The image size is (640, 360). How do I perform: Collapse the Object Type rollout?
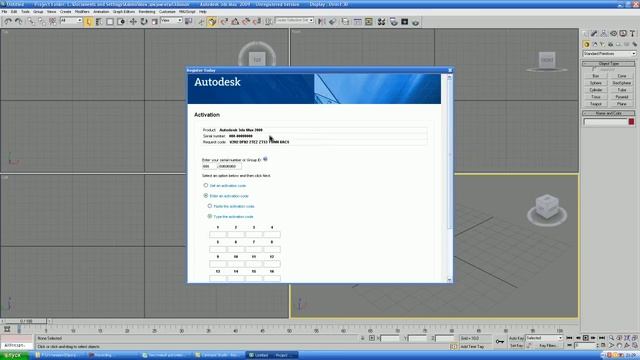[609, 64]
